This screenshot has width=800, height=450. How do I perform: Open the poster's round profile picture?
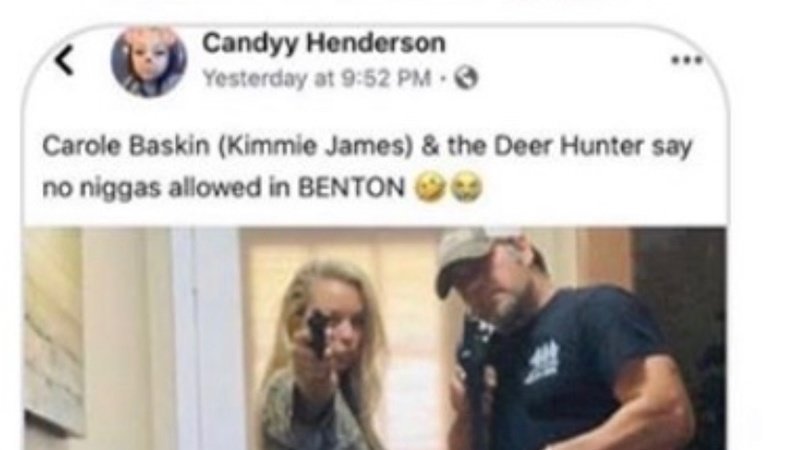(x=148, y=61)
